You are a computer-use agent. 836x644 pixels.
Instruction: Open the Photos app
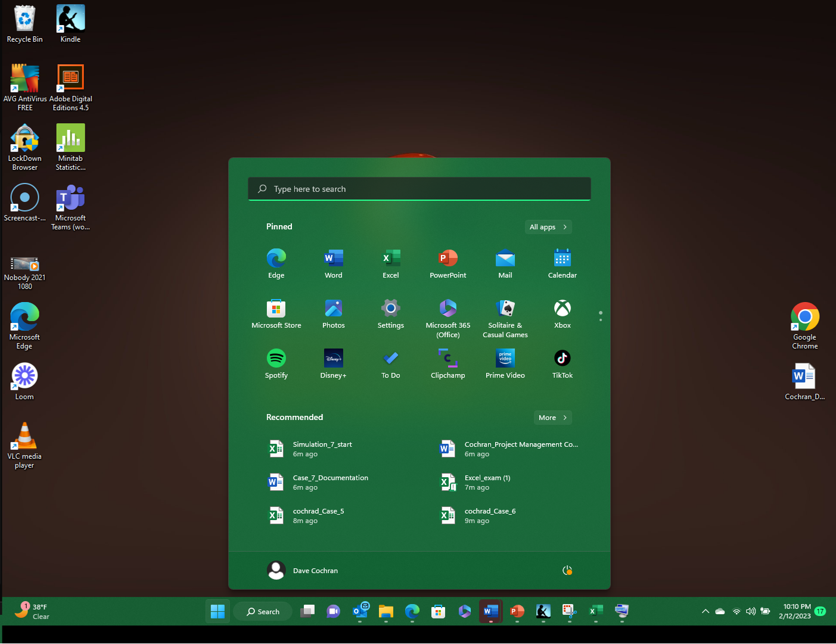[333, 313]
